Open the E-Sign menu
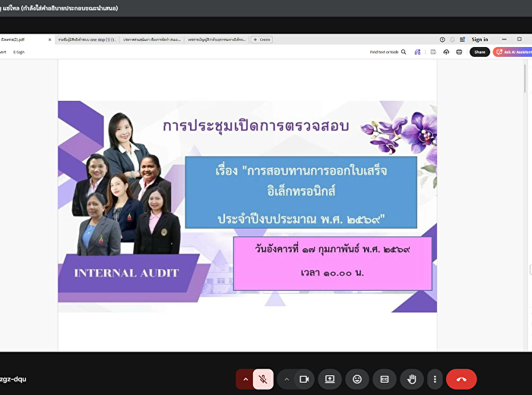532x395 pixels. (19, 52)
